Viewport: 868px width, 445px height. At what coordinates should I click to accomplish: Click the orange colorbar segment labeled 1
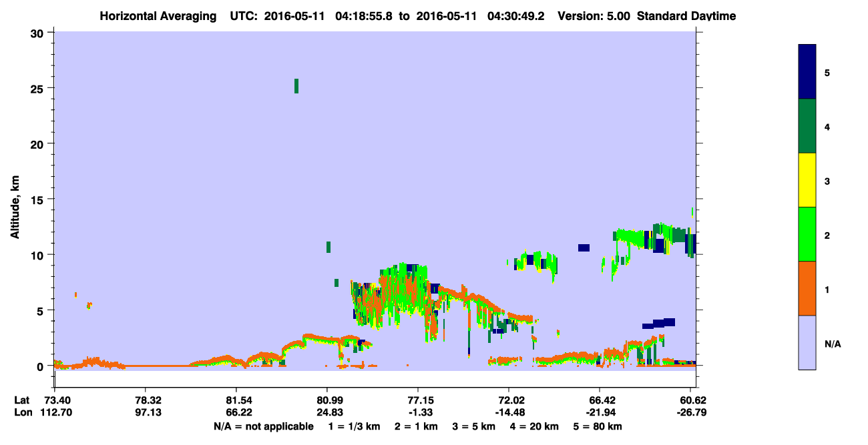807,288
